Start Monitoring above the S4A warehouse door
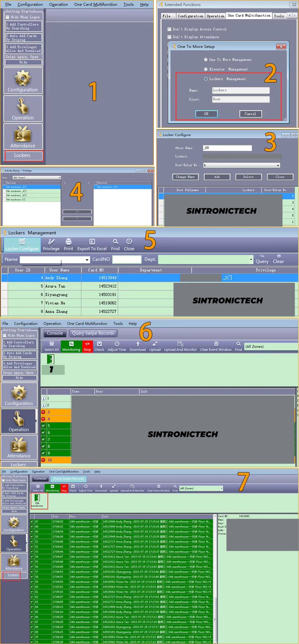 52,488
